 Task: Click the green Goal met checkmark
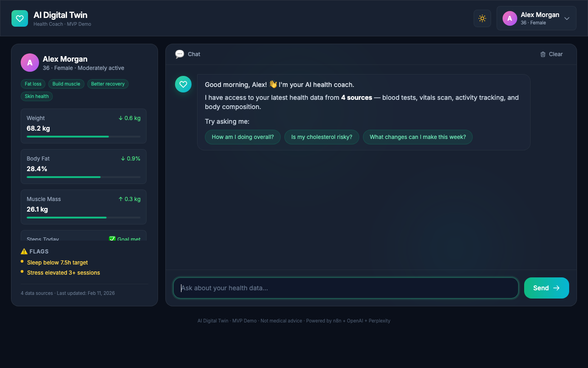pyautogui.click(x=112, y=239)
